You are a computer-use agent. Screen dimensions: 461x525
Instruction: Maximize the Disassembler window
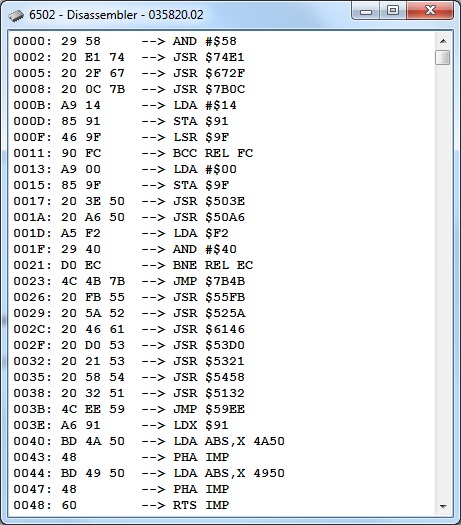[393, 11]
